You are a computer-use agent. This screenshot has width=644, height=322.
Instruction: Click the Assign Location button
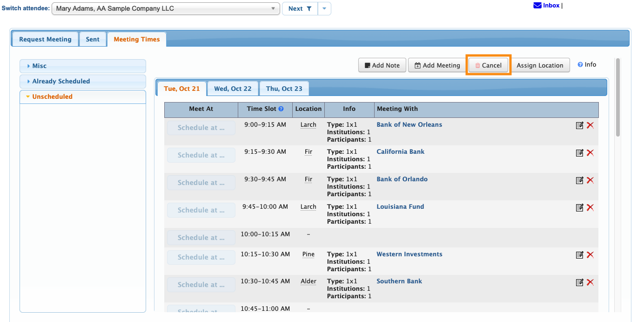point(540,65)
